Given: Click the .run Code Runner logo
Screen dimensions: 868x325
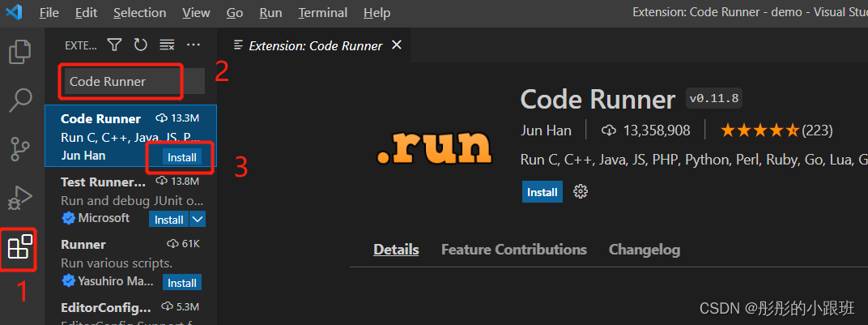Looking at the screenshot, I should pyautogui.click(x=434, y=147).
